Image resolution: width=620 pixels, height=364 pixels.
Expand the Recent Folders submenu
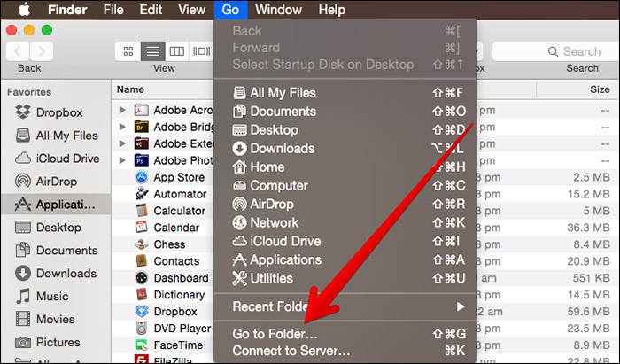click(x=345, y=306)
